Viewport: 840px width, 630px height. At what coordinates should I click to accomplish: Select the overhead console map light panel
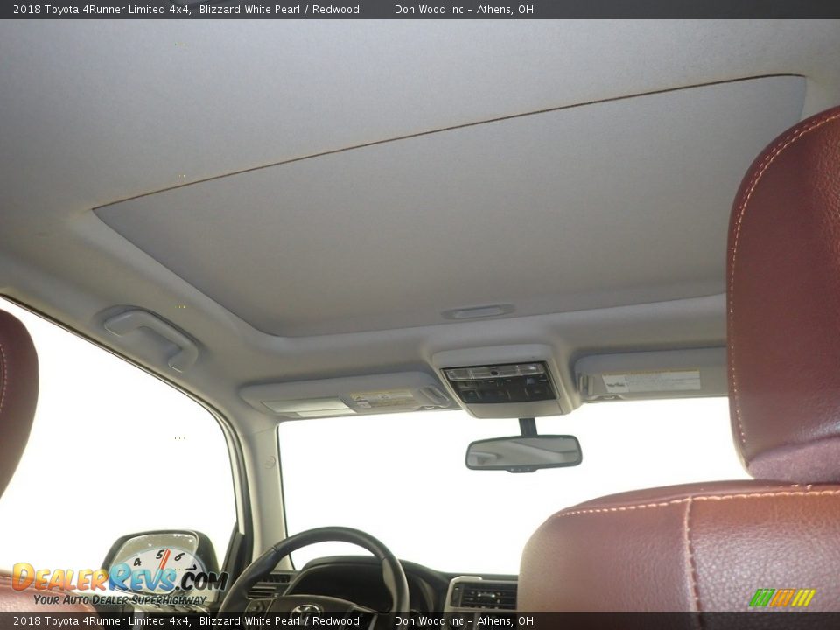[500, 383]
